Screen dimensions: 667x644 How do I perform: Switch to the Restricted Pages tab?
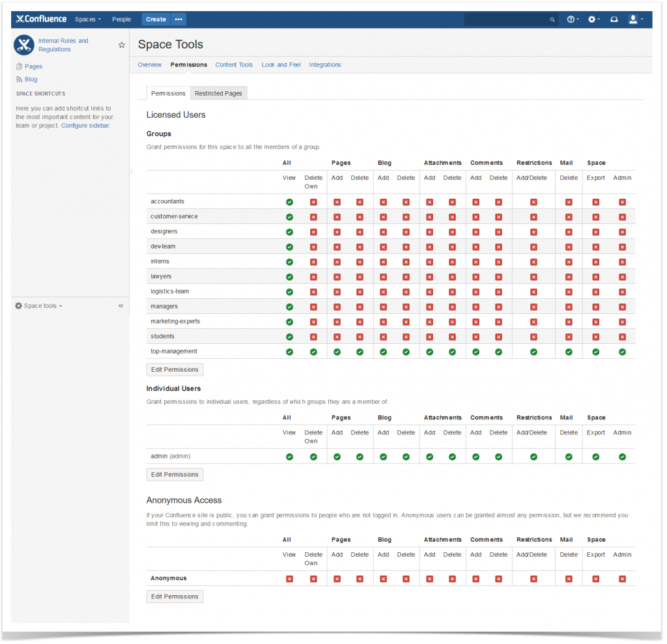tap(218, 93)
